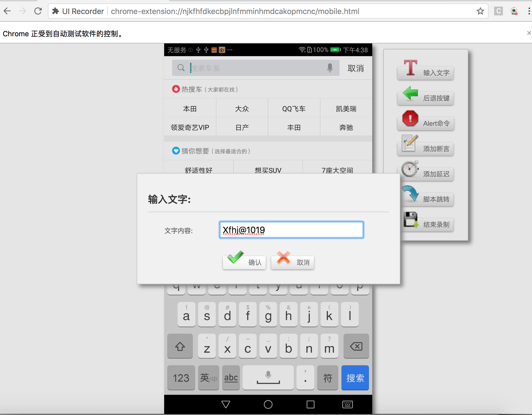Click the dialog 取消 cancel button
The image size is (532, 415).
(293, 262)
